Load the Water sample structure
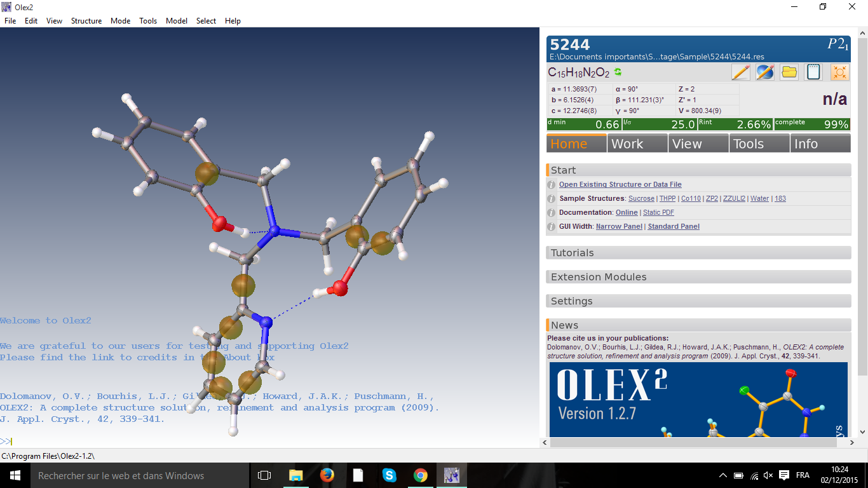This screenshot has height=488, width=868. pyautogui.click(x=759, y=198)
